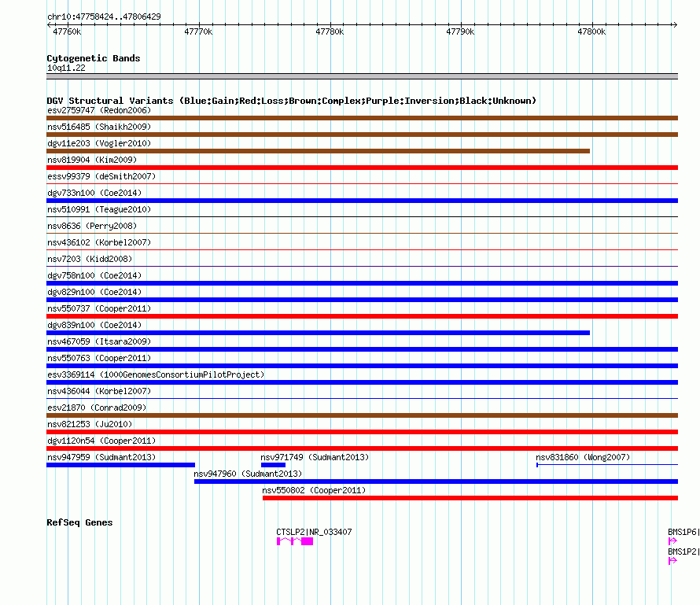Open the dgv11e203 (Vogler2010) variant label
This screenshot has height=605, width=700.
99,143
